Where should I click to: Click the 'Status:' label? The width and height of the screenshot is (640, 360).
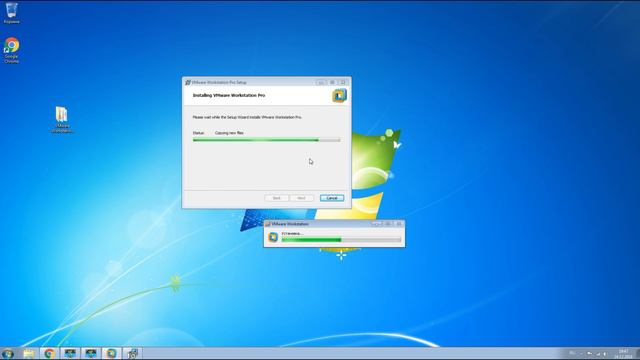coord(198,133)
